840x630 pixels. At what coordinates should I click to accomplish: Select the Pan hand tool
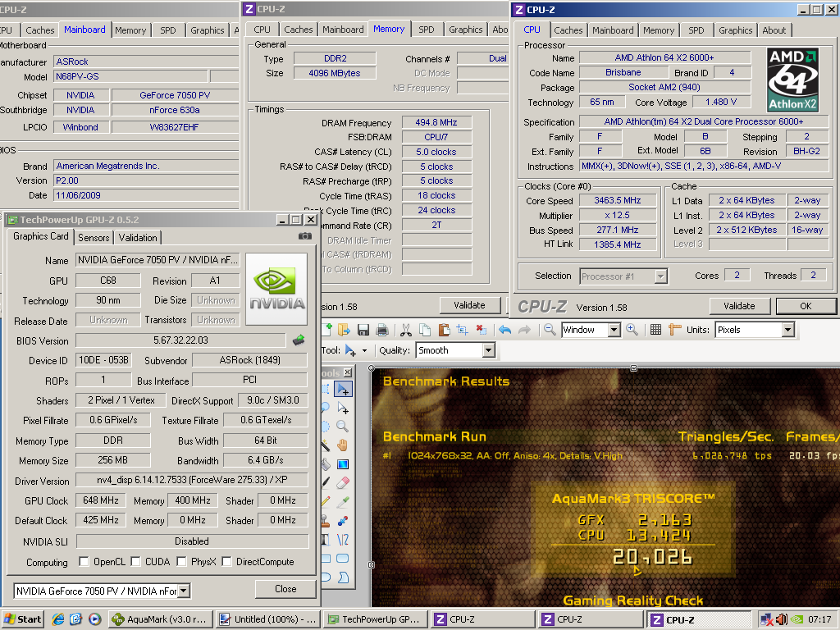coord(343,445)
